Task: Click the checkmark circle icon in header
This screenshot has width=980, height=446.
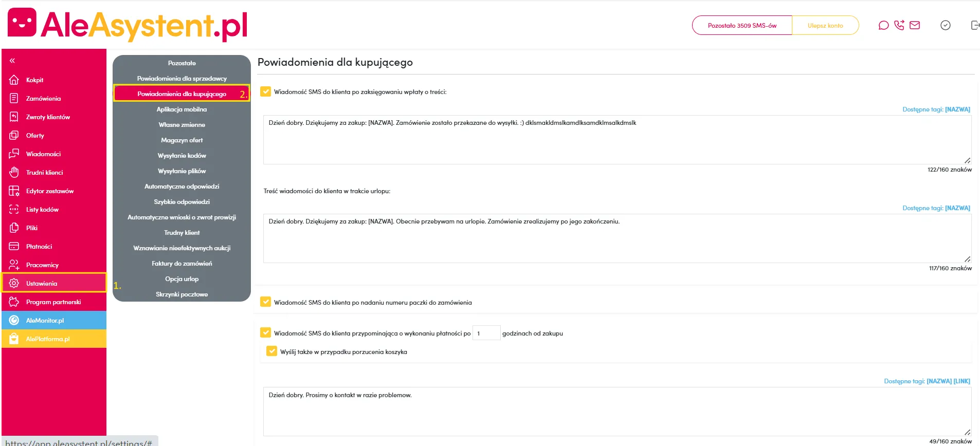Action: coord(945,25)
